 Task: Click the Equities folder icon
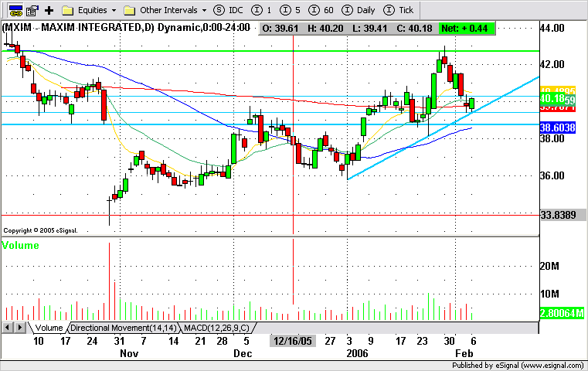pos(67,10)
